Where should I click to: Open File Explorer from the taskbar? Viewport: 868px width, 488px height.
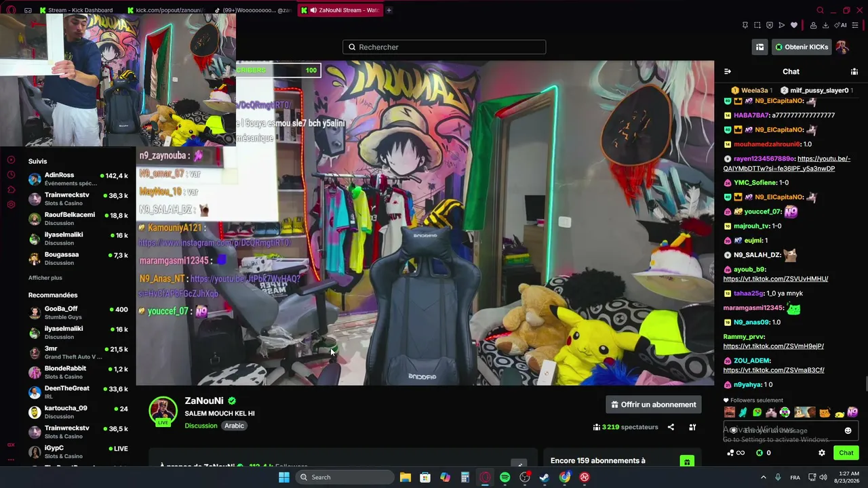pyautogui.click(x=406, y=477)
